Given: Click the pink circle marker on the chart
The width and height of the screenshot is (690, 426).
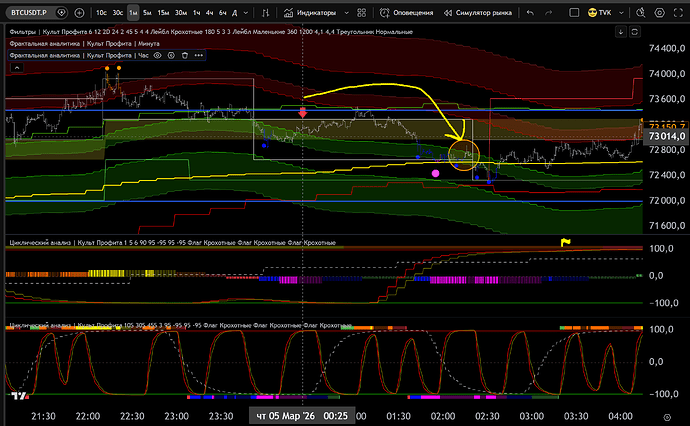Looking at the screenshot, I should coord(435,174).
